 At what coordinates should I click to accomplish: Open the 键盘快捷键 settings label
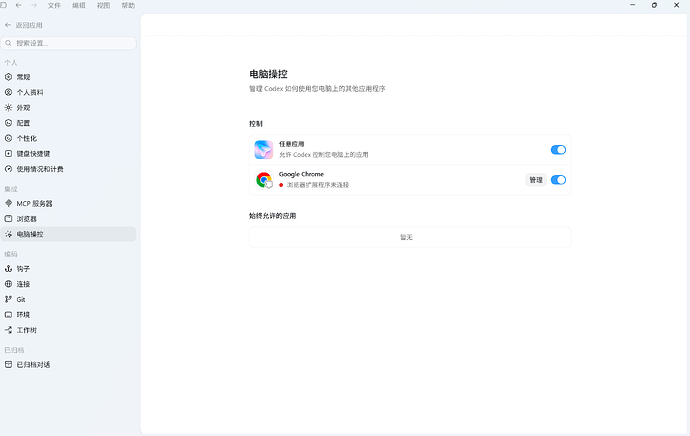(33, 154)
